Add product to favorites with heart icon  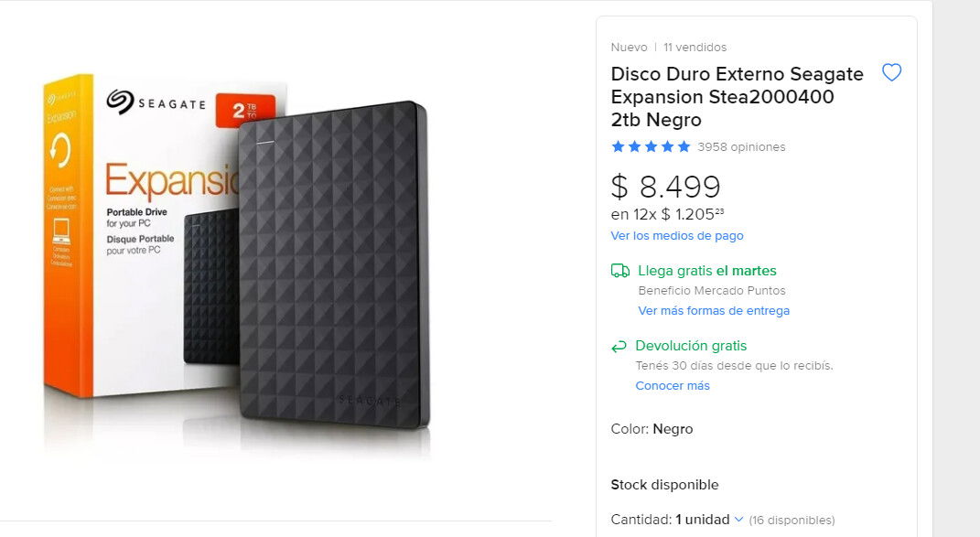891,73
